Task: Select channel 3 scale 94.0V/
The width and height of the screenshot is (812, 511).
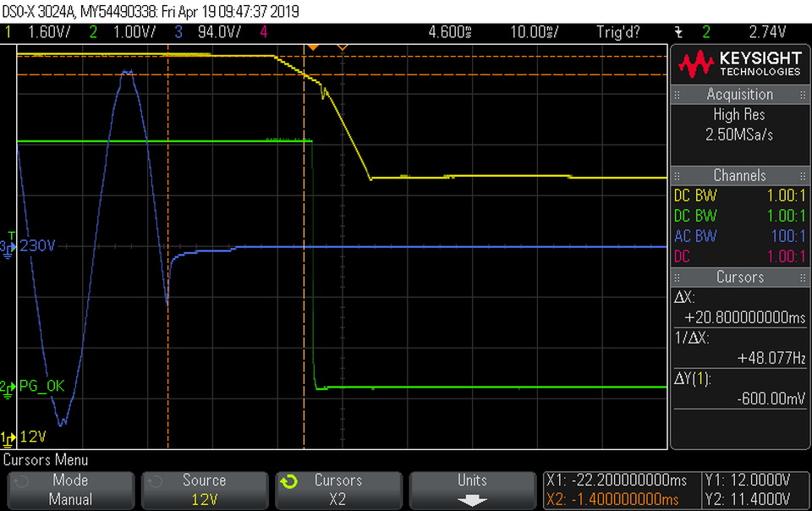Action: click(x=220, y=32)
